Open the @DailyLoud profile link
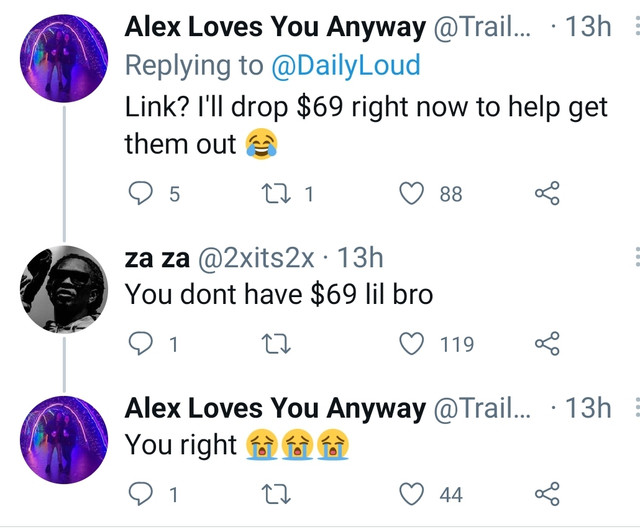The height and width of the screenshot is (529, 640). click(x=346, y=65)
